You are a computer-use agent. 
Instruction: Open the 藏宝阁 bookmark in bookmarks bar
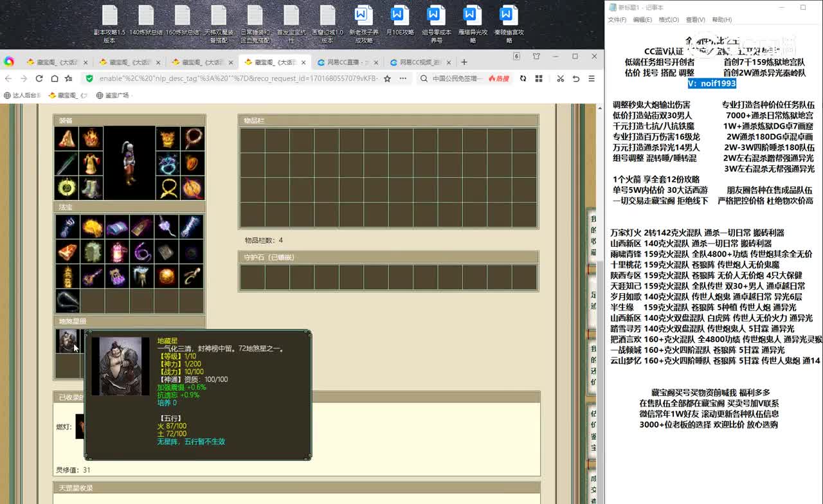pos(68,95)
